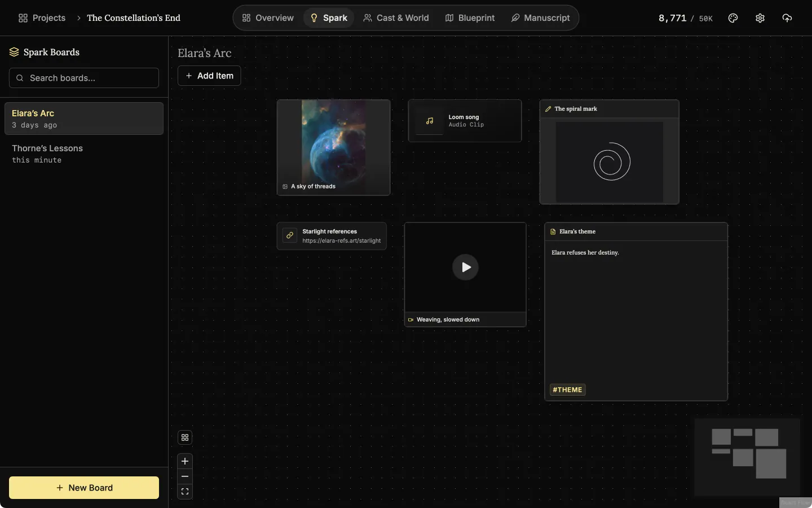
Task: Zoom out of the canvas
Action: (185, 476)
